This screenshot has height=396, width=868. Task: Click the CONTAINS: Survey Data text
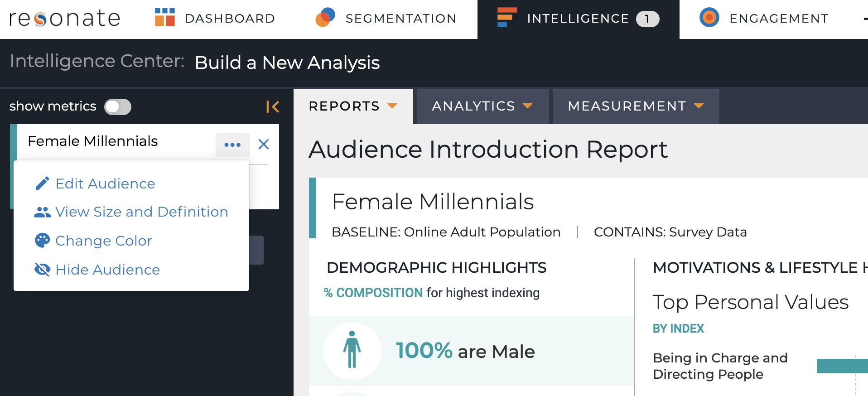[670, 232]
